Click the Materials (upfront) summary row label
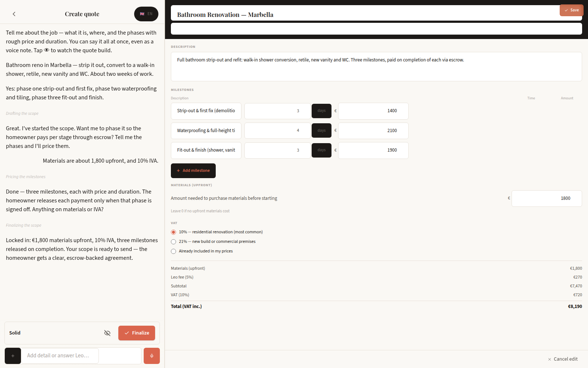 (188, 269)
